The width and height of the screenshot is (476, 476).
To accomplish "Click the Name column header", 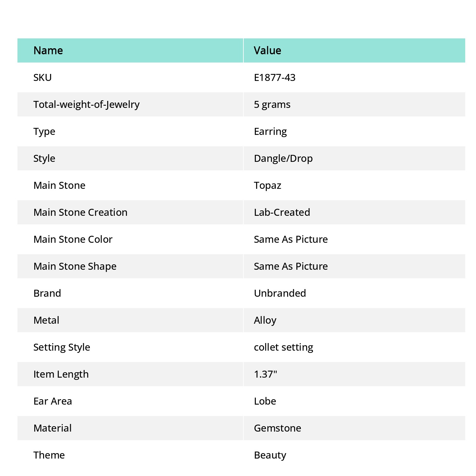I will click(130, 50).
